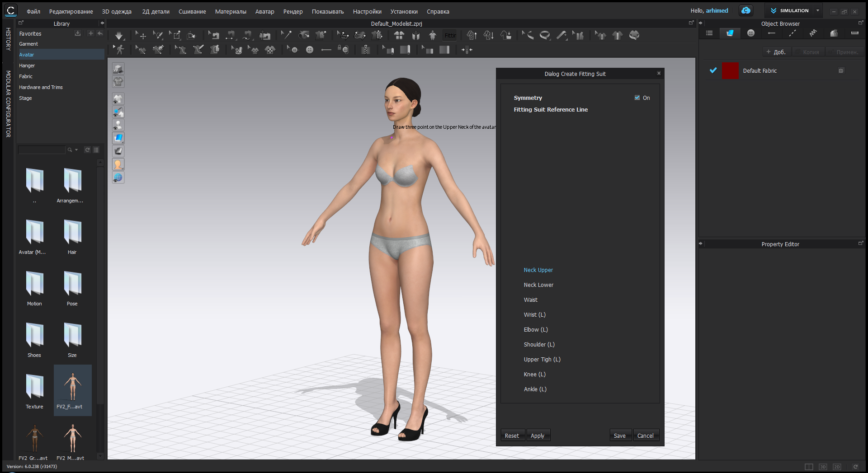Uncheck the Symmetry On checkbox
Viewport: 868px width, 473px height.
637,98
